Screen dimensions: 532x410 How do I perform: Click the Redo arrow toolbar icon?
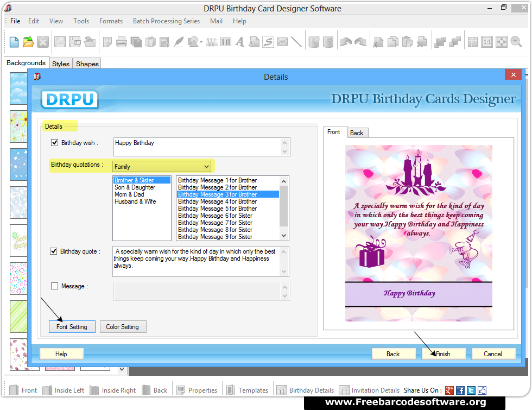point(360,42)
